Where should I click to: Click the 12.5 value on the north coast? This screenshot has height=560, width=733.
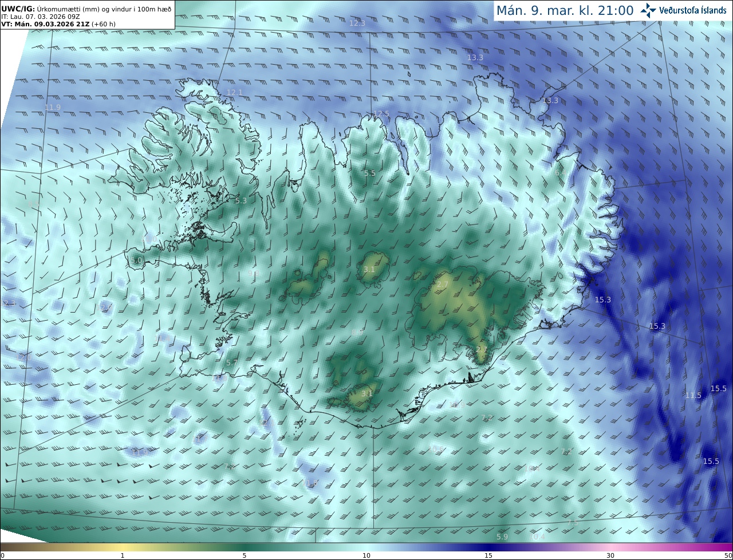coord(381,113)
